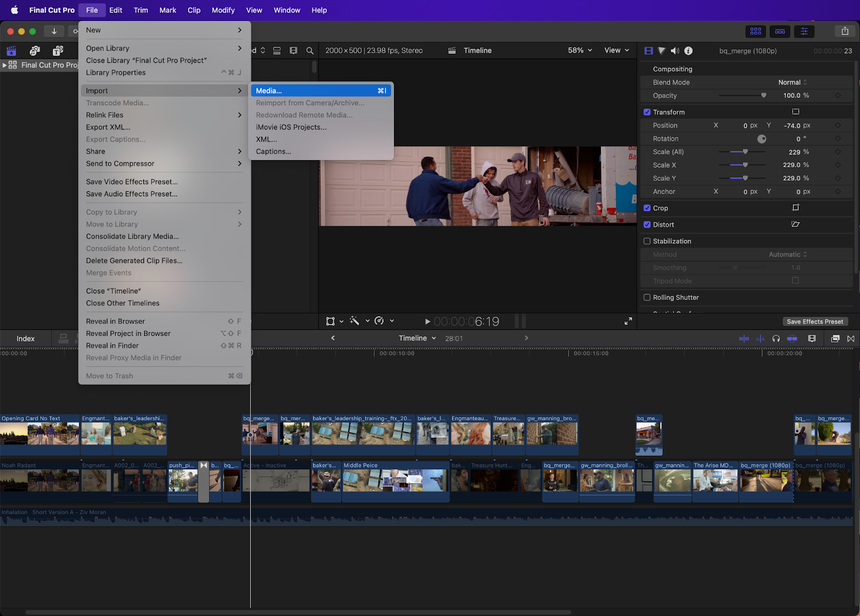Screen dimensions: 860x616
Task: Open the Apple menu
Action: [x=15, y=10]
